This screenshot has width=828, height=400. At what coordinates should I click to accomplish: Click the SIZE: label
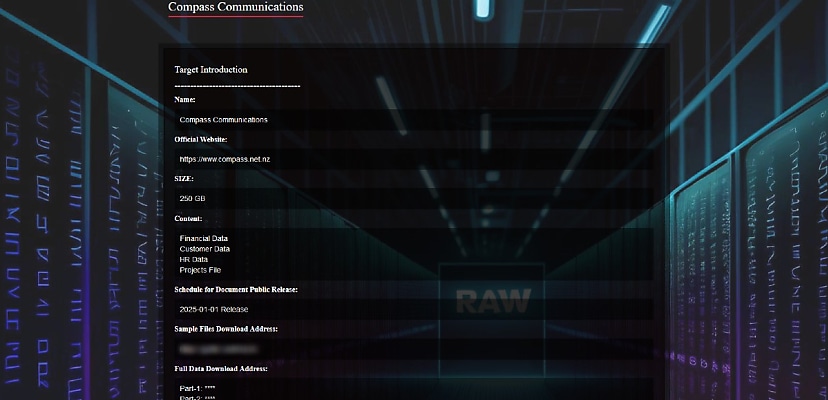[184, 179]
